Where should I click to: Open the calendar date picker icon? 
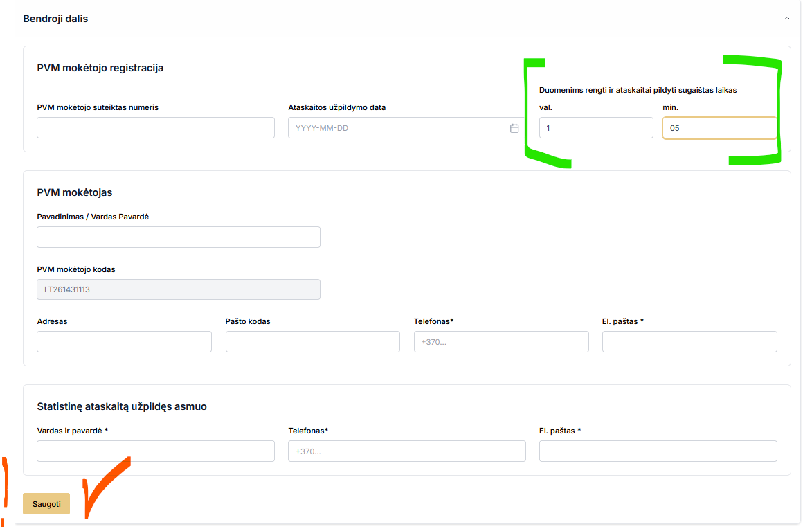pyautogui.click(x=514, y=128)
